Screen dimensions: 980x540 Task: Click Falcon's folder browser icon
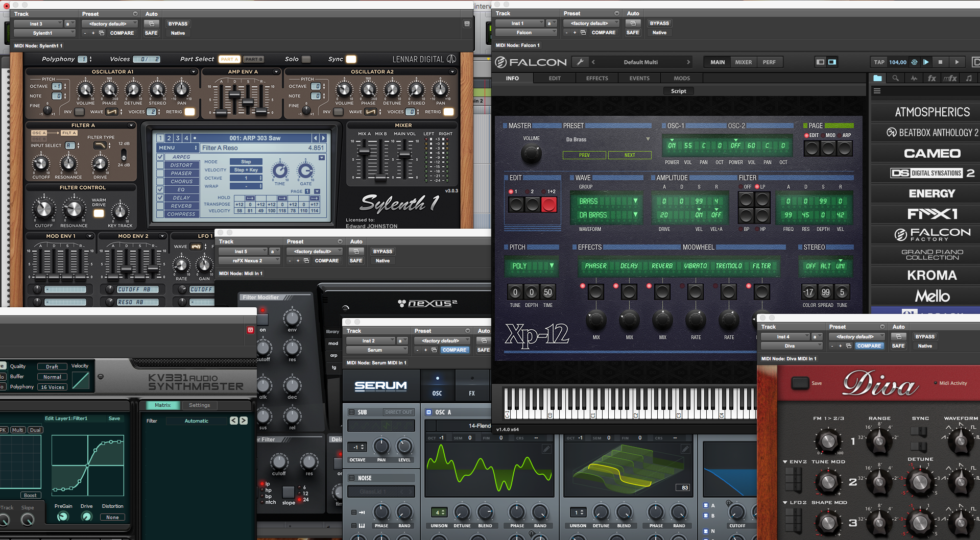(x=877, y=78)
